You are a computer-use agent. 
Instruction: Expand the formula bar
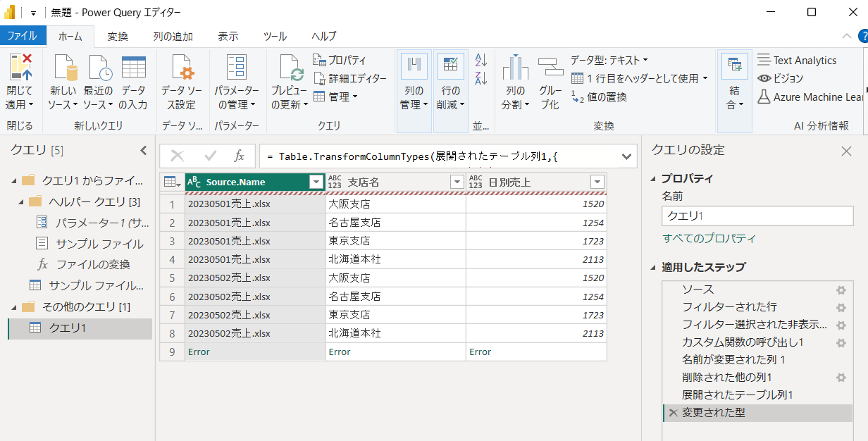pyautogui.click(x=627, y=156)
